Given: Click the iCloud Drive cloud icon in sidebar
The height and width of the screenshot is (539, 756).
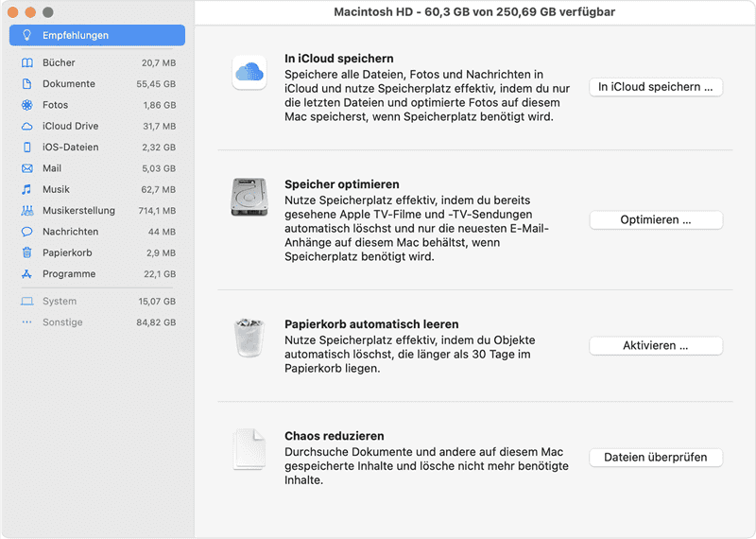Looking at the screenshot, I should pos(27,126).
